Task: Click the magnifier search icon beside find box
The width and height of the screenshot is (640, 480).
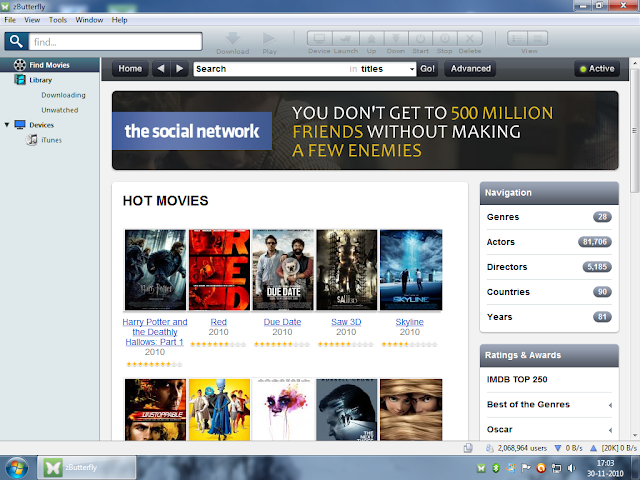Action: pyautogui.click(x=16, y=42)
